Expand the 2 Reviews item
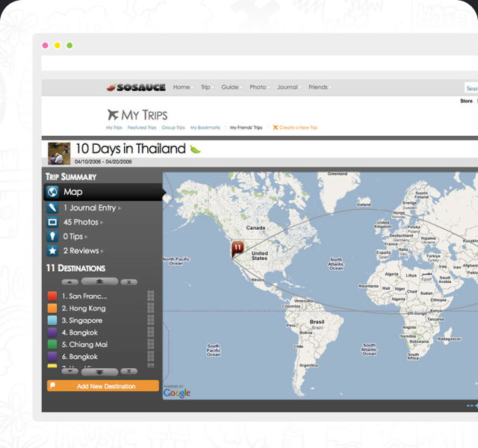This screenshot has width=478, height=448. (x=83, y=251)
